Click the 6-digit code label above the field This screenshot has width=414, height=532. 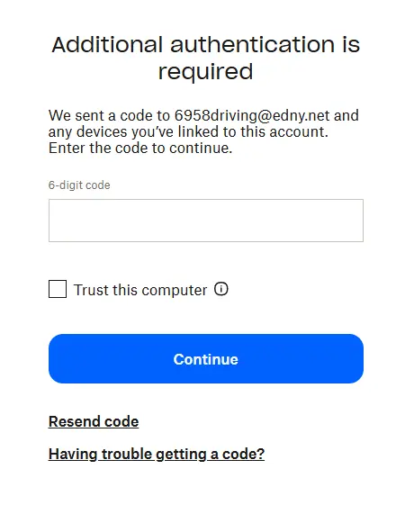[x=79, y=185]
